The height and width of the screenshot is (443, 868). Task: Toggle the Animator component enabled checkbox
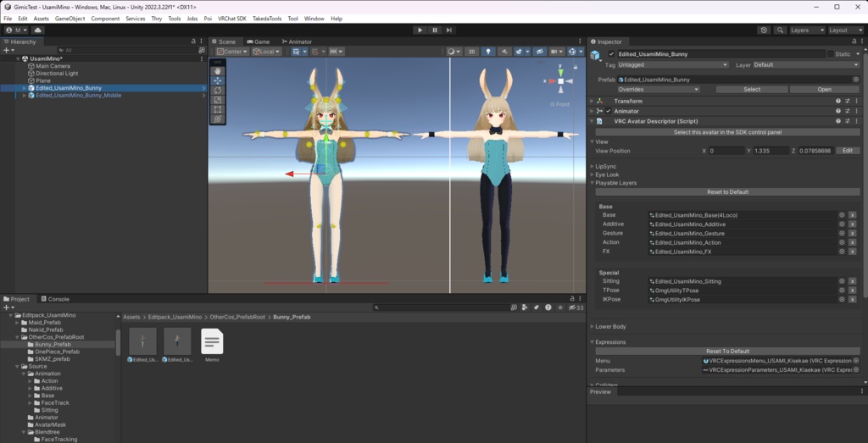pos(608,111)
